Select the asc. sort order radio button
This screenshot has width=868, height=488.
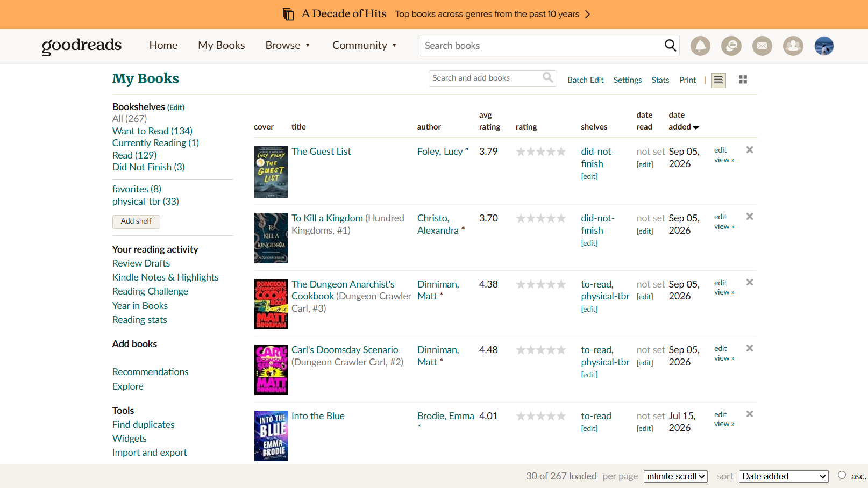[x=842, y=475]
